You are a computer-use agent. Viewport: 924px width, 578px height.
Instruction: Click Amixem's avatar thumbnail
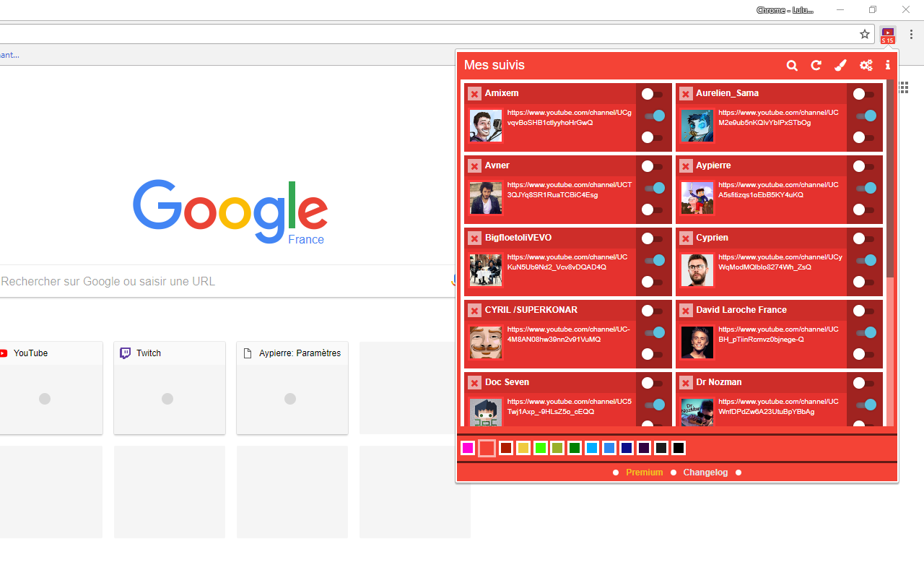pyautogui.click(x=486, y=126)
